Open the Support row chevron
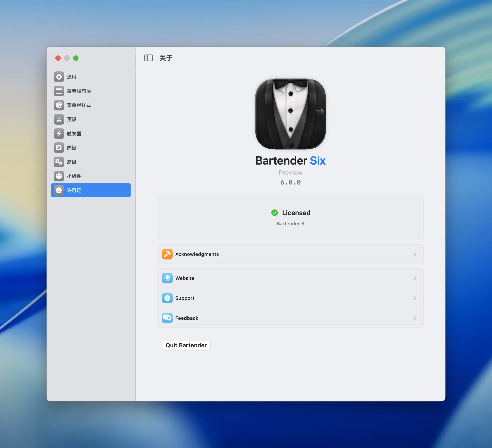This screenshot has height=448, width=492. [x=415, y=298]
